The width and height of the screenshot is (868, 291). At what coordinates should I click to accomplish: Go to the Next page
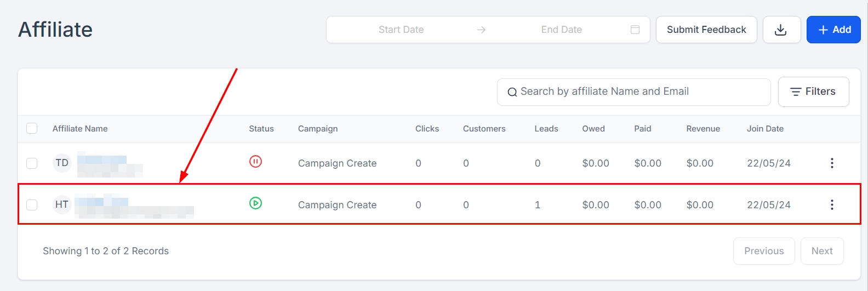[x=821, y=251]
